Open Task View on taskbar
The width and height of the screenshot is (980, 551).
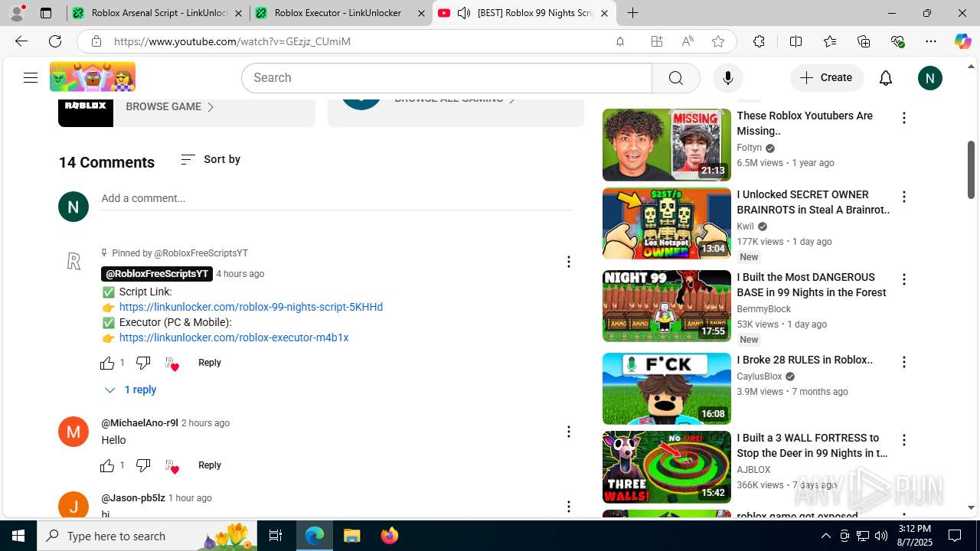[x=276, y=536]
